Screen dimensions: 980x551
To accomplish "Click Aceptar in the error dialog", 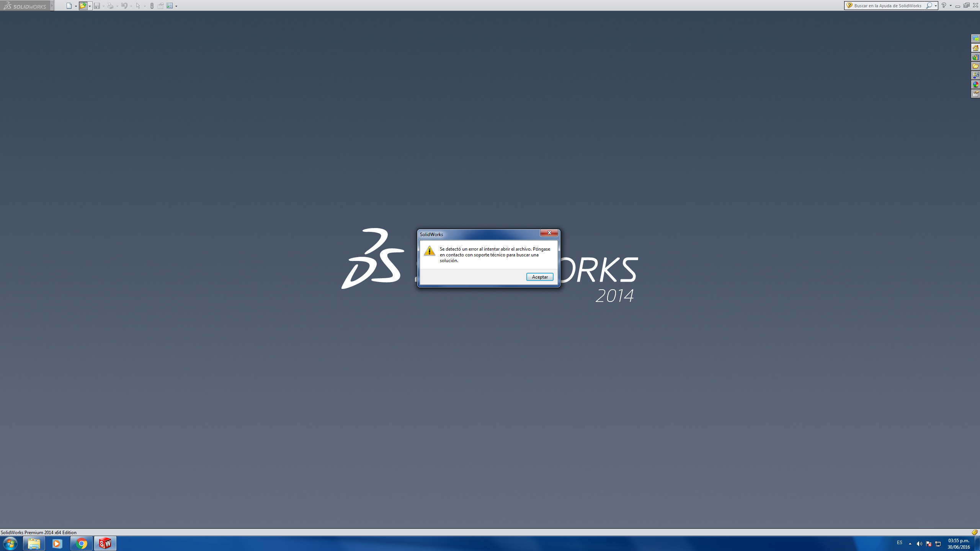I will (540, 277).
